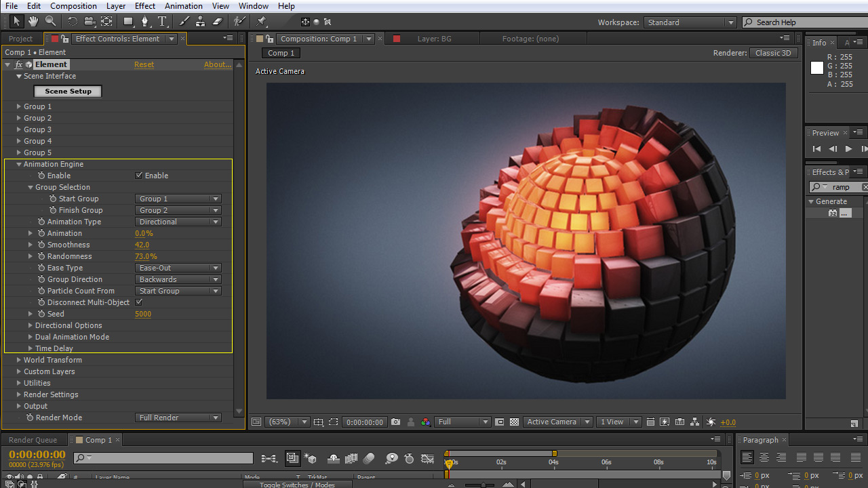Pick the Pen tool

point(144,21)
